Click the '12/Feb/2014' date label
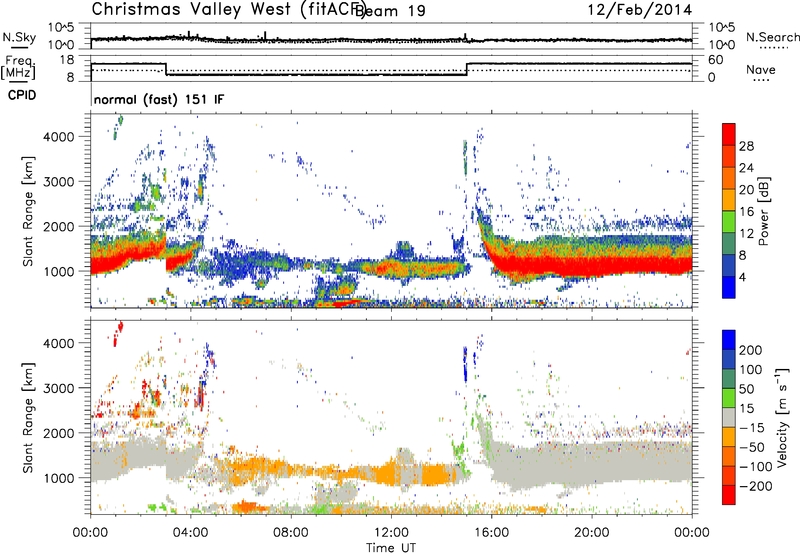 (x=640, y=10)
